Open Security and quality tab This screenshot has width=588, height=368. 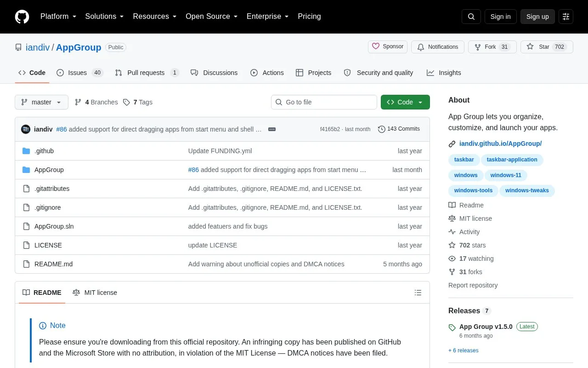[x=379, y=73]
